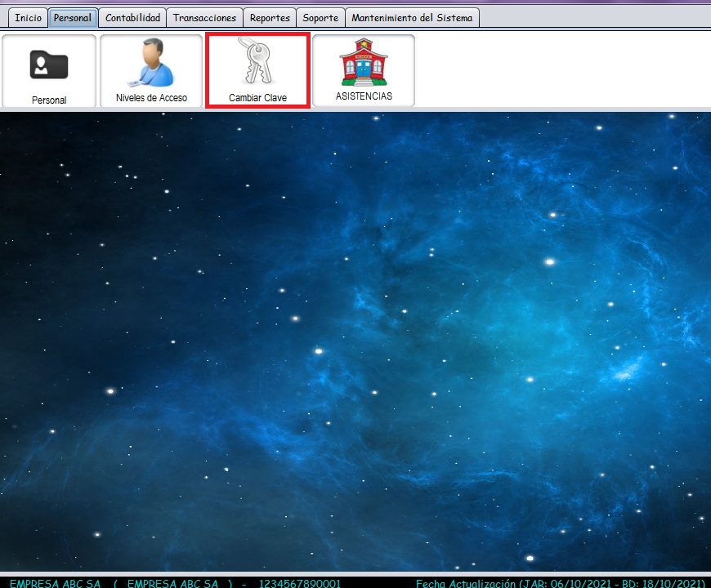This screenshot has width=711, height=588.
Task: Open the Personal folder icon button
Action: coord(49,65)
